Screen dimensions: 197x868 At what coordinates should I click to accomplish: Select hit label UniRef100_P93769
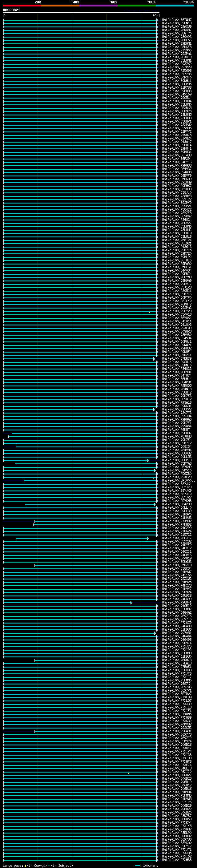pyautogui.click(x=177, y=64)
